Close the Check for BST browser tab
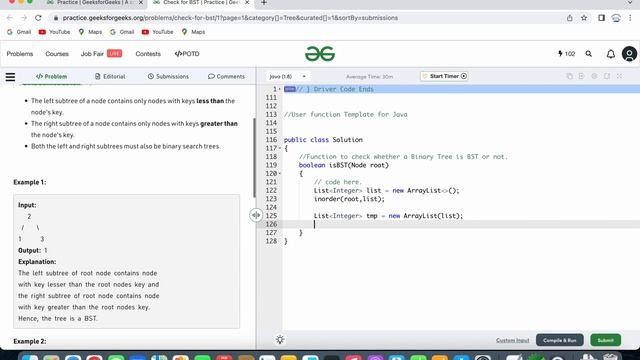Screen dimensions: 640x360 pos(247,3)
